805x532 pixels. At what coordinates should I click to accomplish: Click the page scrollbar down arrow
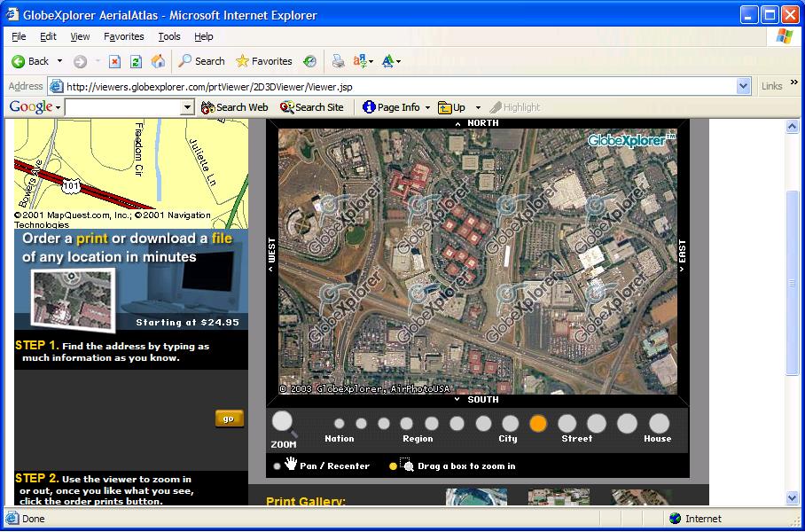tap(793, 497)
